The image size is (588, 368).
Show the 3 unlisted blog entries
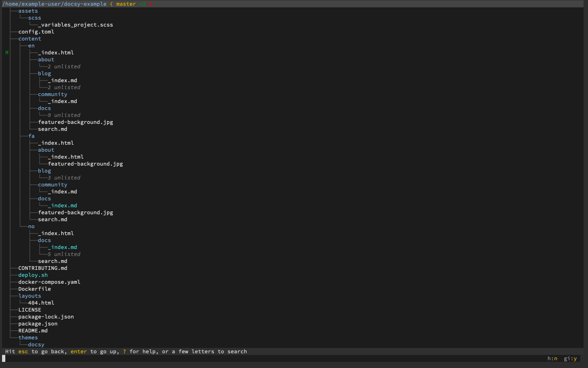click(x=64, y=178)
